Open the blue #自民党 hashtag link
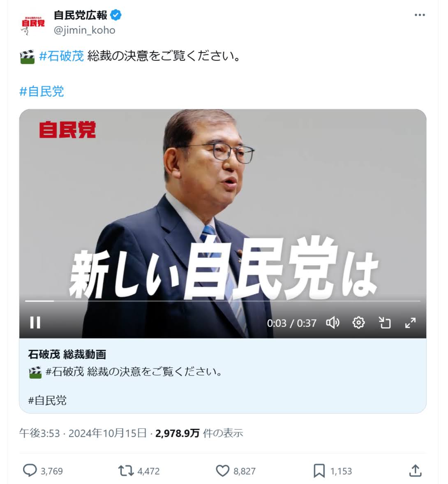This screenshot has width=448, height=484. (x=42, y=91)
